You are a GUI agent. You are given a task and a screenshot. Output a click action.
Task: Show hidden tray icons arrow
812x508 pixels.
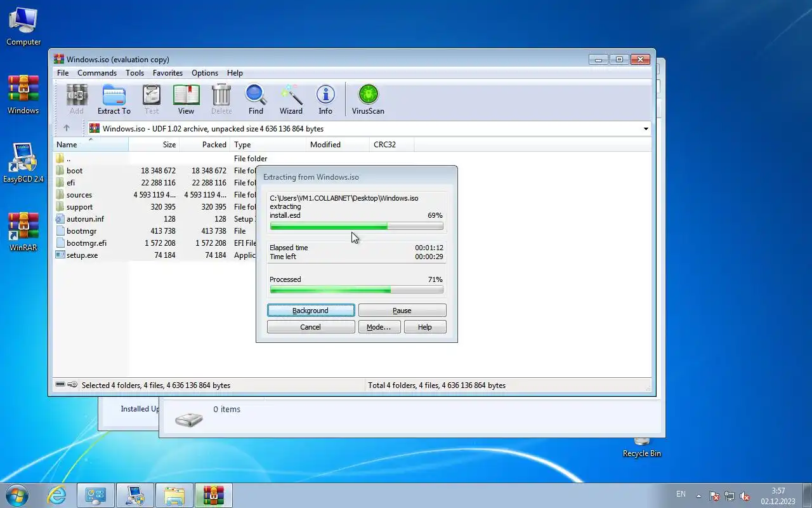pyautogui.click(x=698, y=496)
